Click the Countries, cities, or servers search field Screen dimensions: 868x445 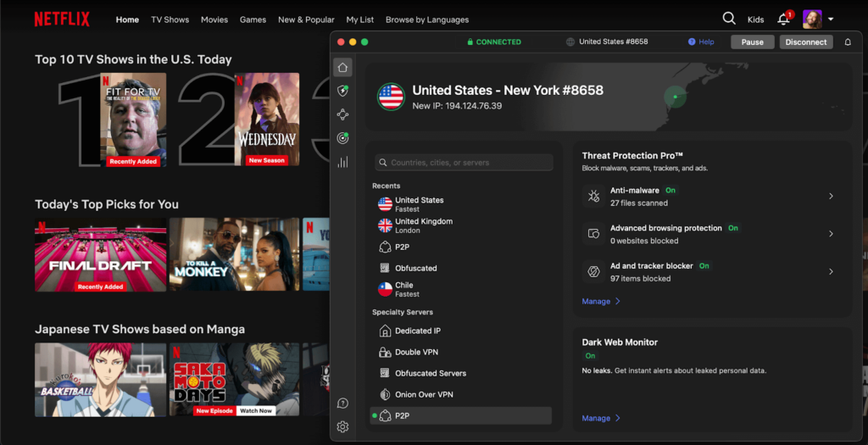click(x=464, y=162)
